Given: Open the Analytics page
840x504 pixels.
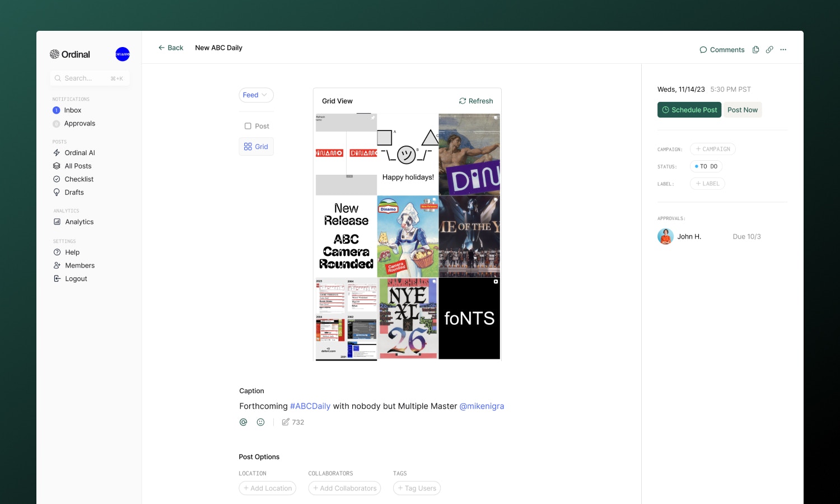Looking at the screenshot, I should coord(79,222).
